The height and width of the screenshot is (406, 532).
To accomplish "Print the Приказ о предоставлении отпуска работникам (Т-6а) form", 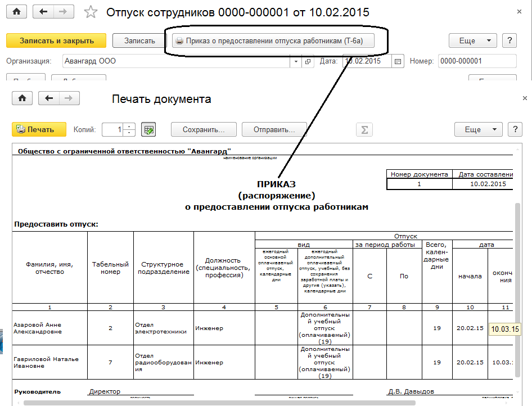I will coord(273,40).
